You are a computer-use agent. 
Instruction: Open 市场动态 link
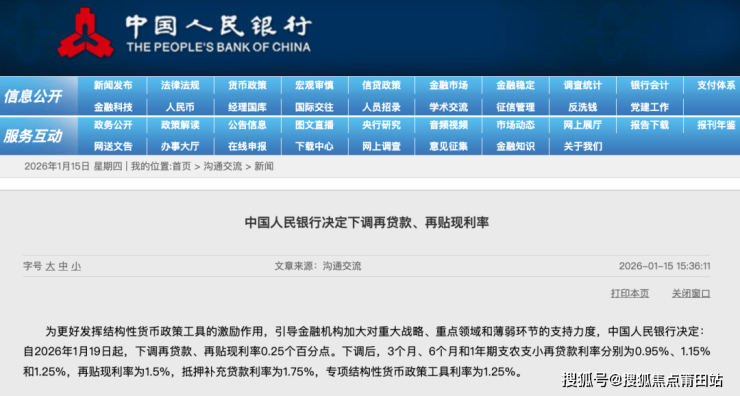[x=515, y=125]
